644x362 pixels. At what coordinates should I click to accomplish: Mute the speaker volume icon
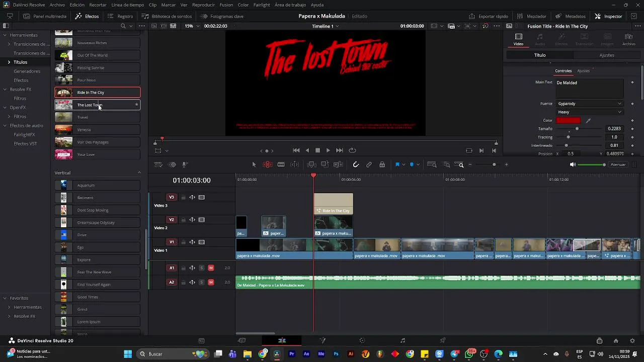[x=573, y=165]
